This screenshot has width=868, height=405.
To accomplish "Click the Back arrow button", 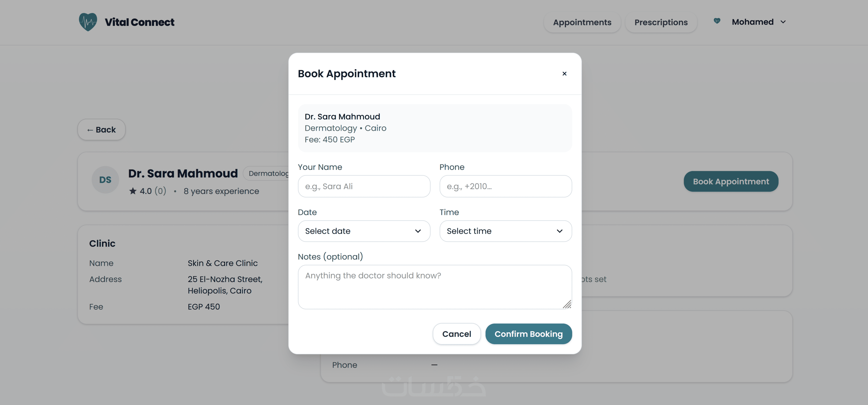I will coord(101,130).
